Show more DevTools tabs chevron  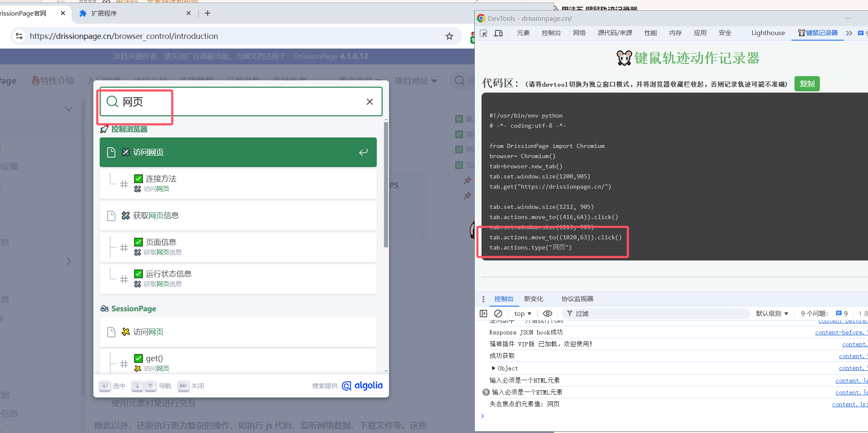click(849, 33)
